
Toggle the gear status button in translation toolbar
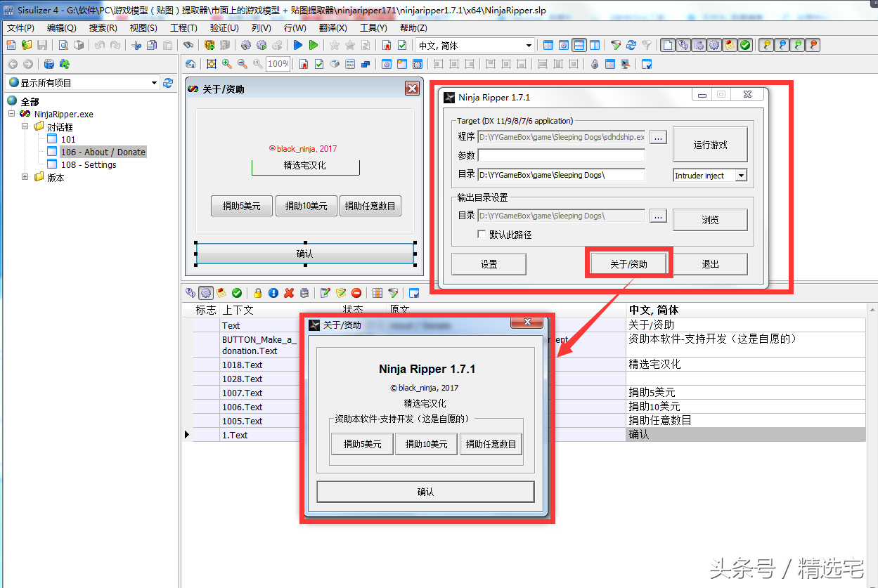[x=206, y=293]
